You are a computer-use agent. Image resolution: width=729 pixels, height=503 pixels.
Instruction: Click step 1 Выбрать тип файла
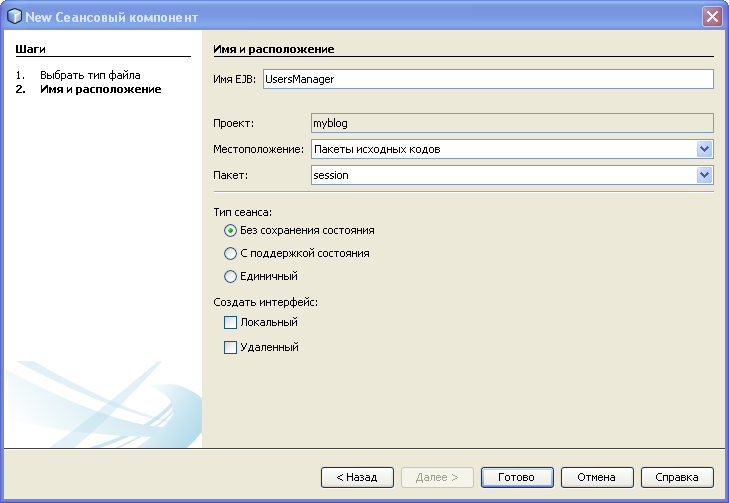pos(90,75)
